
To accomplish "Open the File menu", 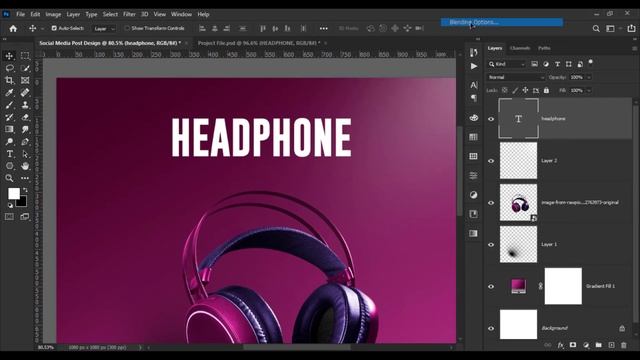I will (x=20, y=14).
